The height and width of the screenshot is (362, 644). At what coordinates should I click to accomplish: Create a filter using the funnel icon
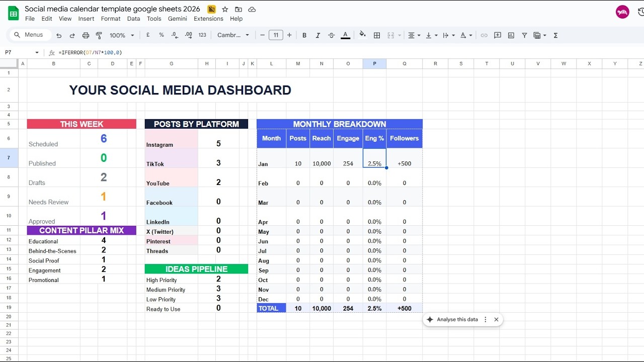point(524,35)
